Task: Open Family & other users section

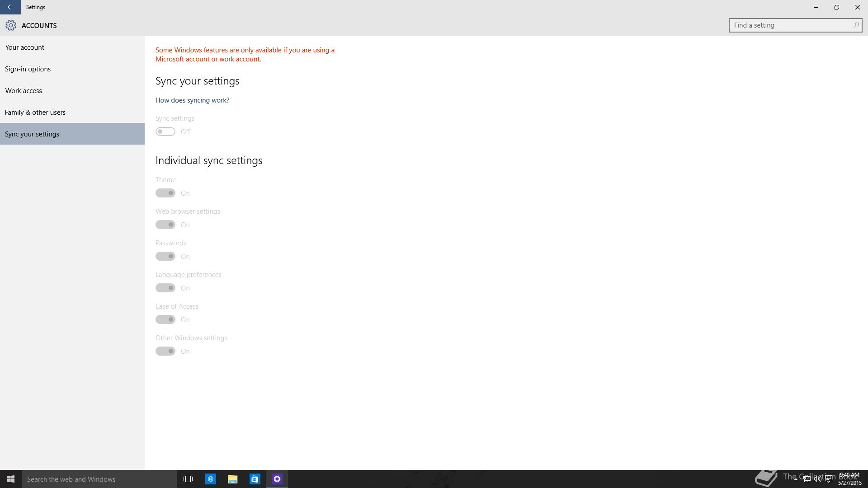Action: click(72, 112)
